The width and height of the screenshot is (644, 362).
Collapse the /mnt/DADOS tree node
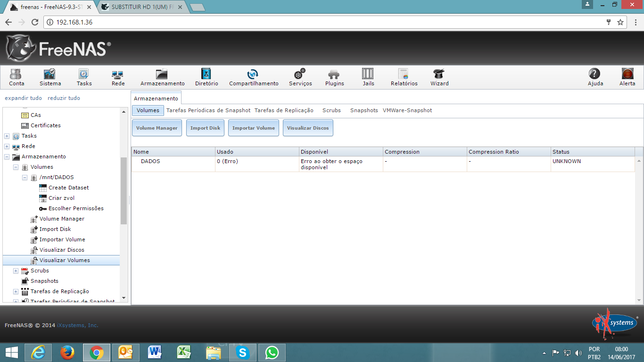coord(25,177)
